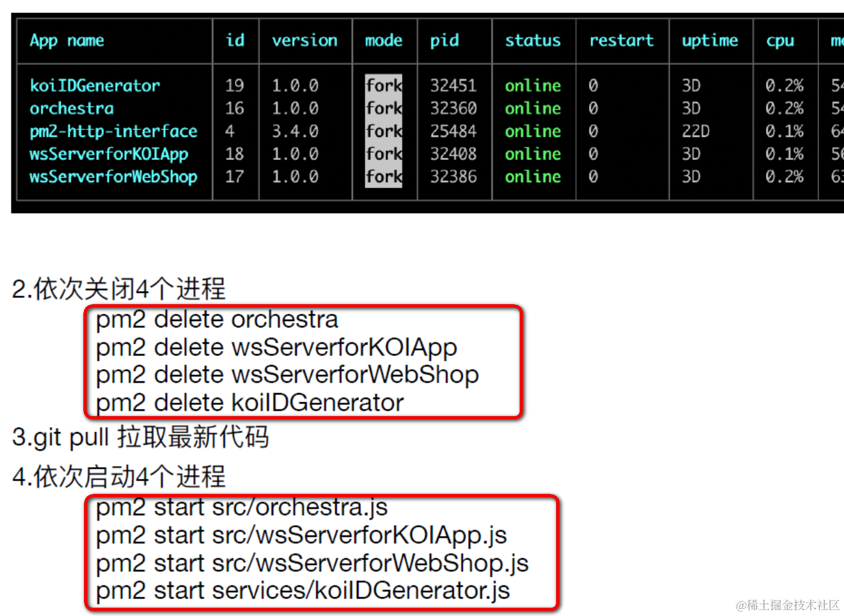Screen dimensions: 844x616
Task: Click the fork mode in the wsServerforKOIApp row
Action: pos(384,154)
